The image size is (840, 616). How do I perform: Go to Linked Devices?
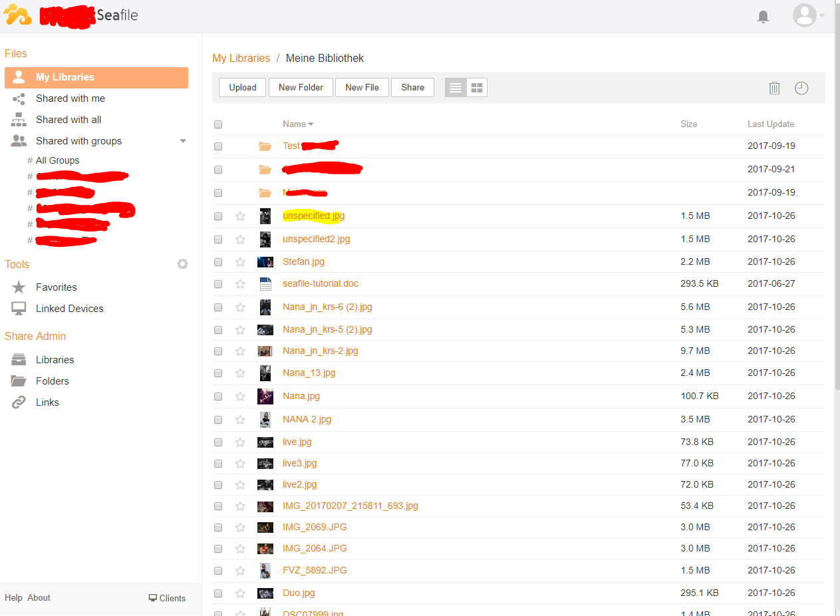pyautogui.click(x=69, y=309)
